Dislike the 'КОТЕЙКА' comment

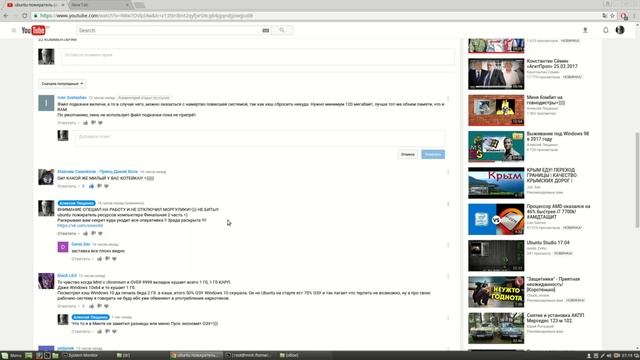pos(99,186)
